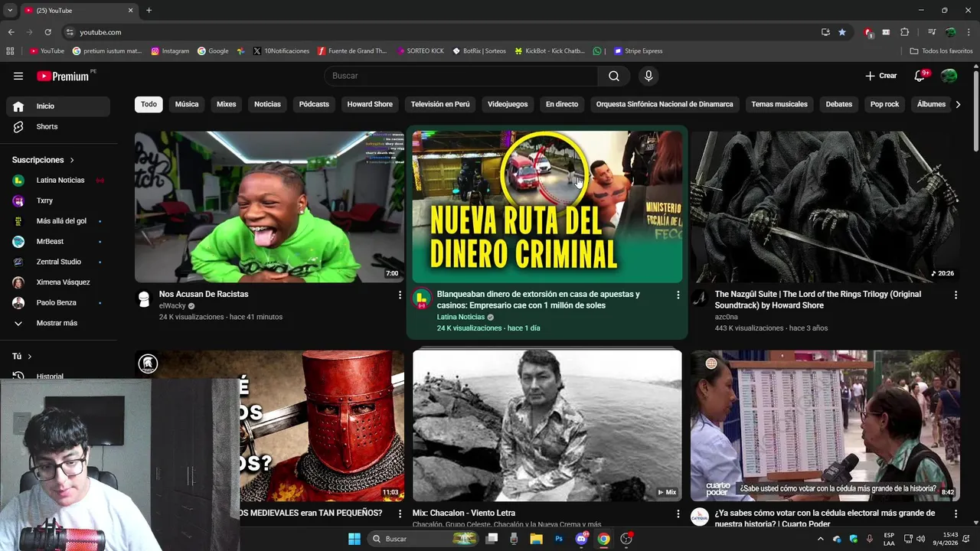
Task: Select the Mixes filter chip
Action: pyautogui.click(x=227, y=104)
